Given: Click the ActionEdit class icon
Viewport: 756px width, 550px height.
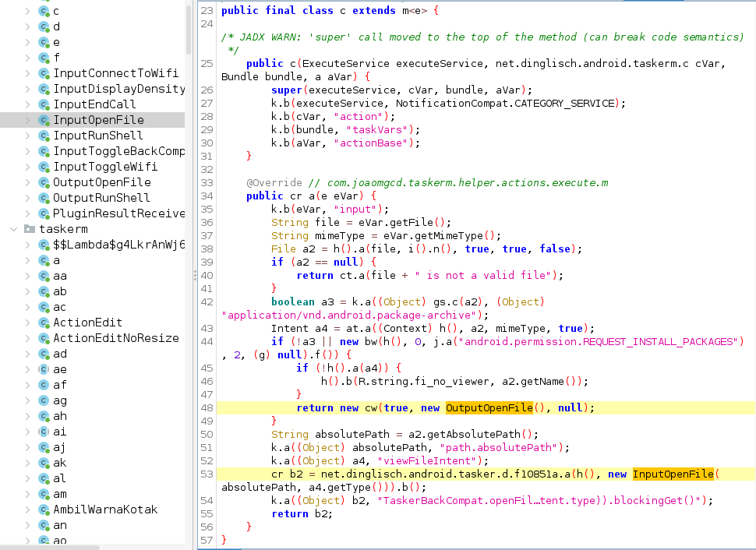Looking at the screenshot, I should pyautogui.click(x=44, y=323).
